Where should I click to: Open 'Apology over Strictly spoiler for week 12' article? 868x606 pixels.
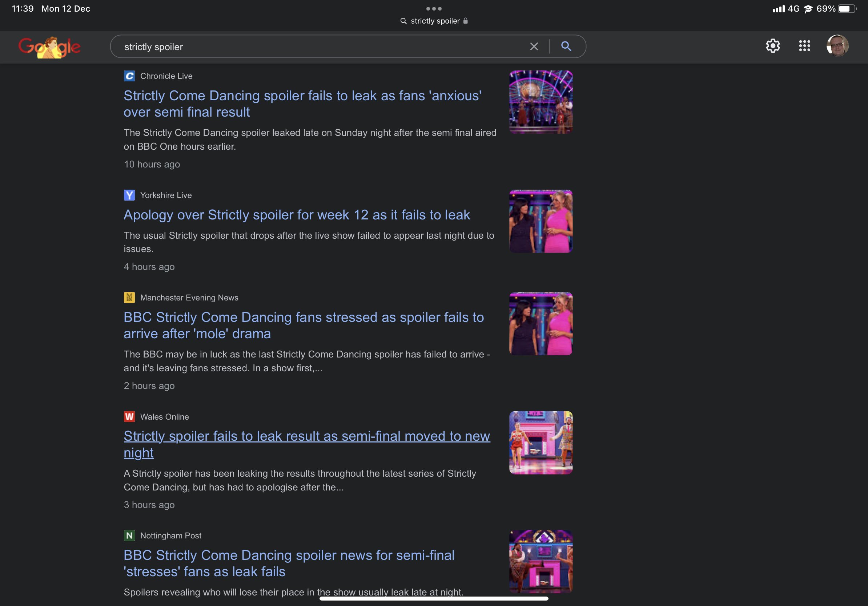coord(297,215)
